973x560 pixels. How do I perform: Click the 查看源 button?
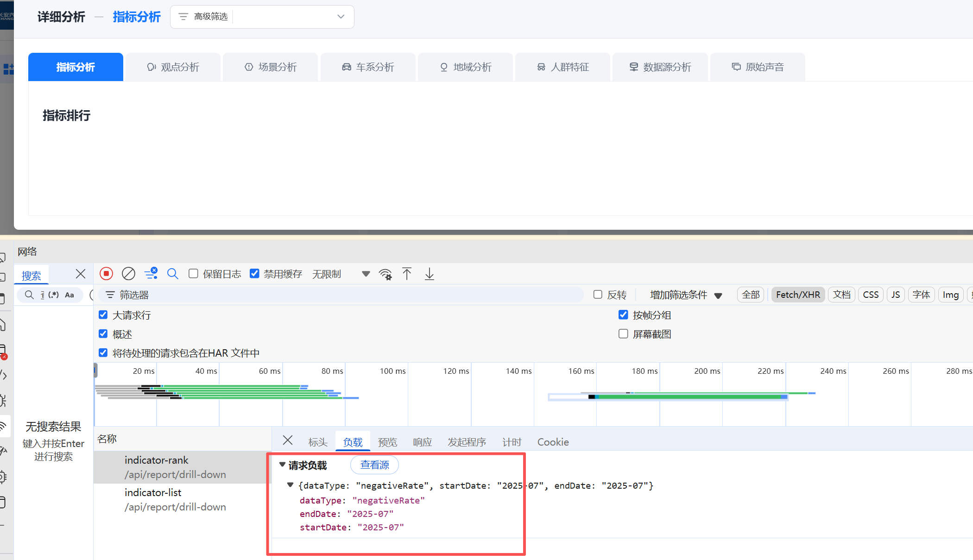click(x=374, y=465)
